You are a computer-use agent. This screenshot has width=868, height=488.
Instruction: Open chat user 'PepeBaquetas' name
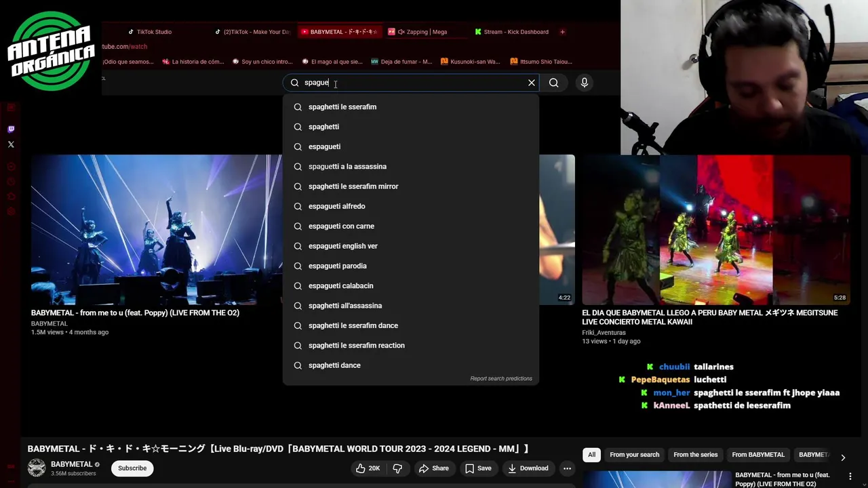pos(660,380)
